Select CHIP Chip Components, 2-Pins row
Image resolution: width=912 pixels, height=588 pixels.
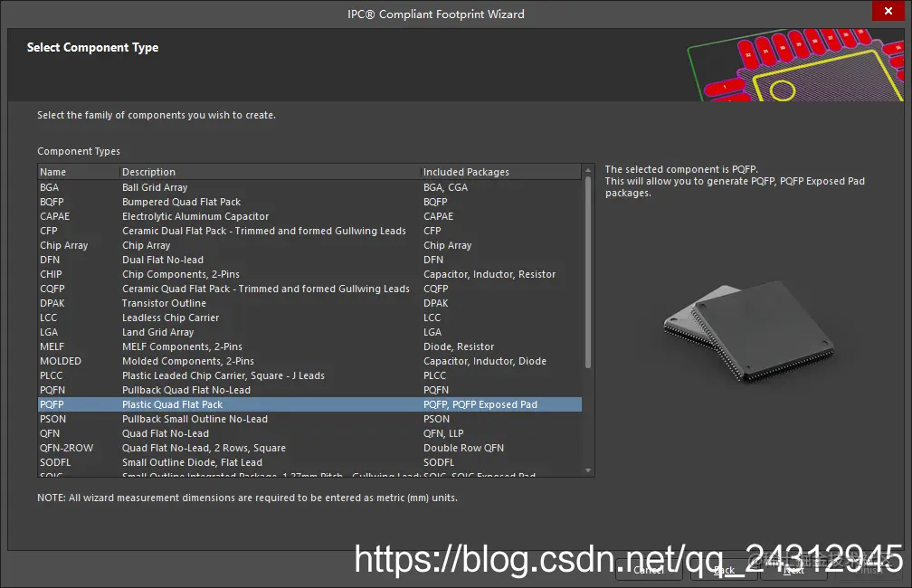tap(309, 274)
